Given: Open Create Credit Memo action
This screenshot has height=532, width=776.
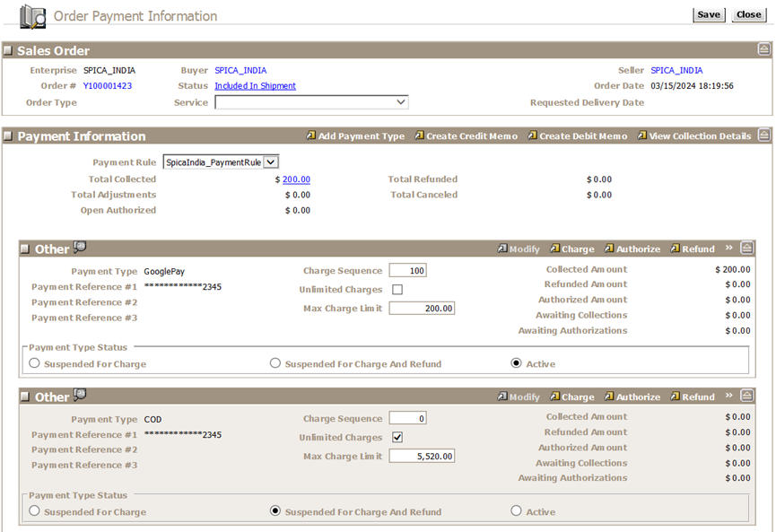Looking at the screenshot, I should pyautogui.click(x=471, y=136).
